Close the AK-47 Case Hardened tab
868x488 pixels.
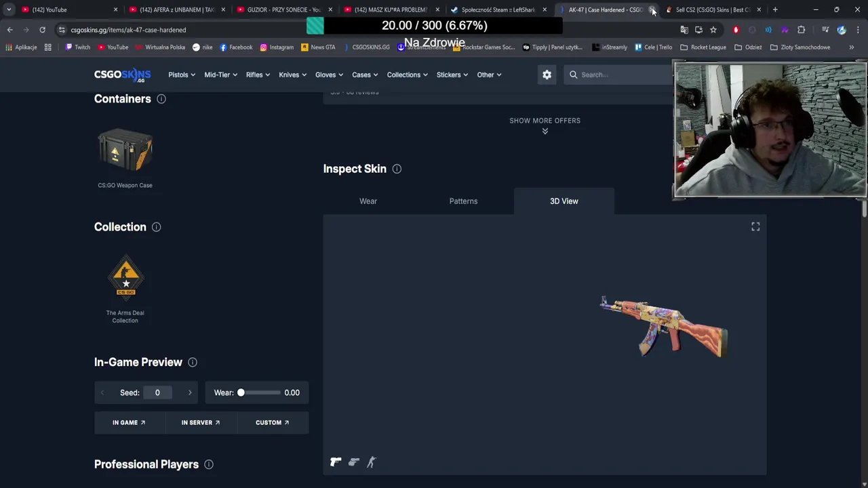point(652,9)
